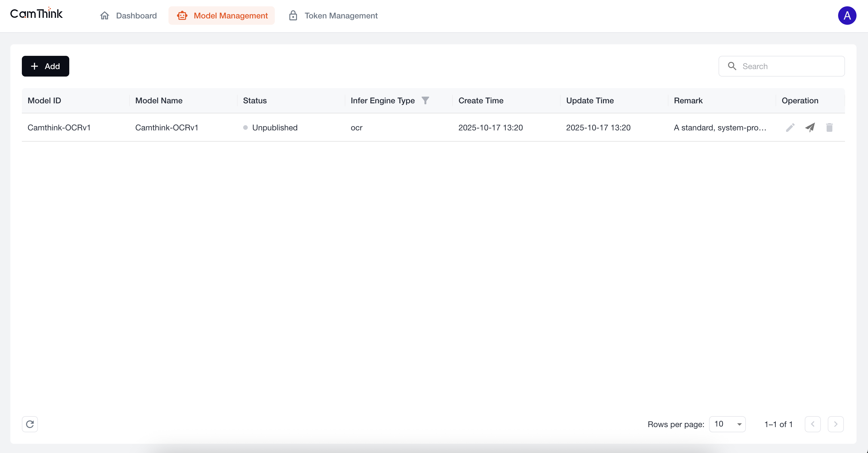Delete Camthink-OCRv1 using trash icon
This screenshot has width=868, height=453.
829,127
